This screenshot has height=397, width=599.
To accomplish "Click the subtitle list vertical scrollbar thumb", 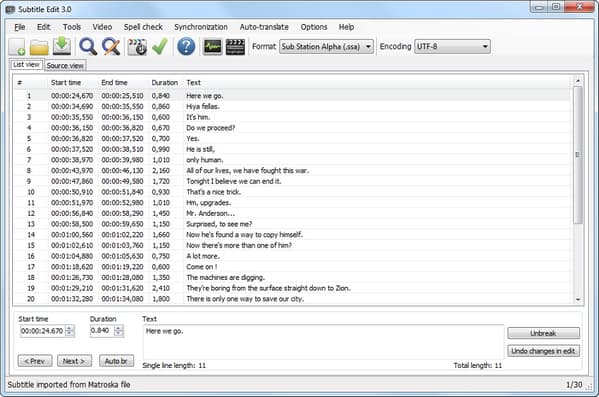I will coord(578,155).
